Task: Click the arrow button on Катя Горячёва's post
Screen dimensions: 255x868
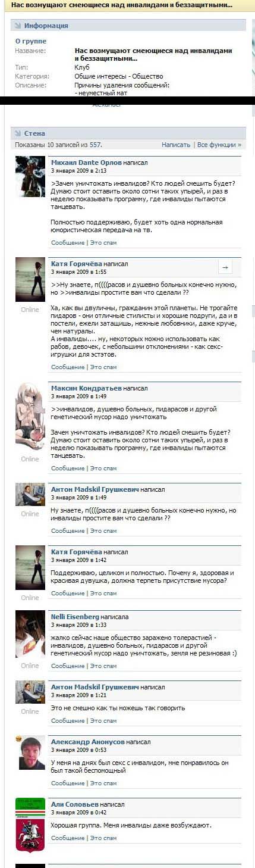Action: coord(225,268)
